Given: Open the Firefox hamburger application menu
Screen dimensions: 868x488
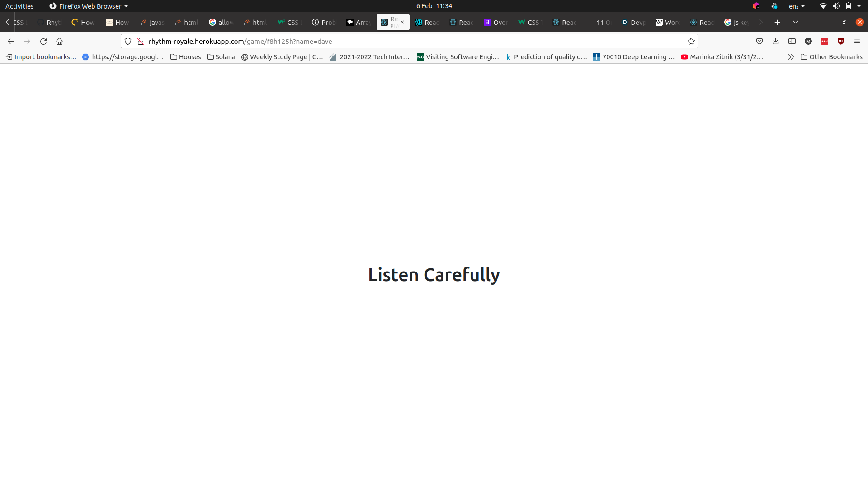Looking at the screenshot, I should [857, 41].
